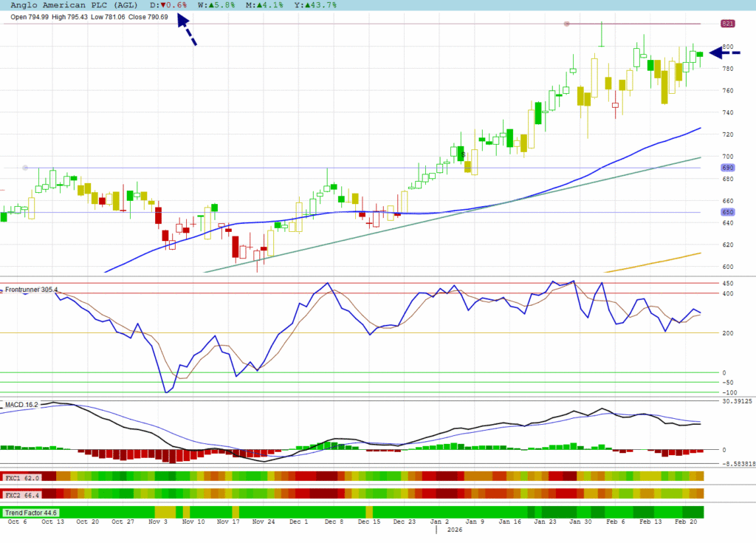Click the yellow Trend Factor segment near Nov 3
This screenshot has height=543, width=756.
click(165, 512)
